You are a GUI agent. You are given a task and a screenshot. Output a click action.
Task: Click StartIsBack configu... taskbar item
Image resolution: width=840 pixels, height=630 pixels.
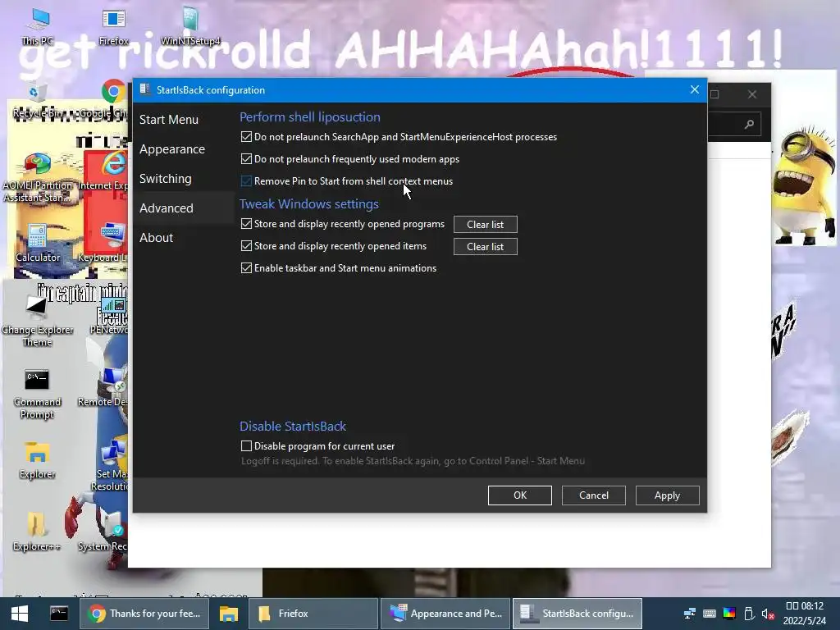pyautogui.click(x=577, y=614)
